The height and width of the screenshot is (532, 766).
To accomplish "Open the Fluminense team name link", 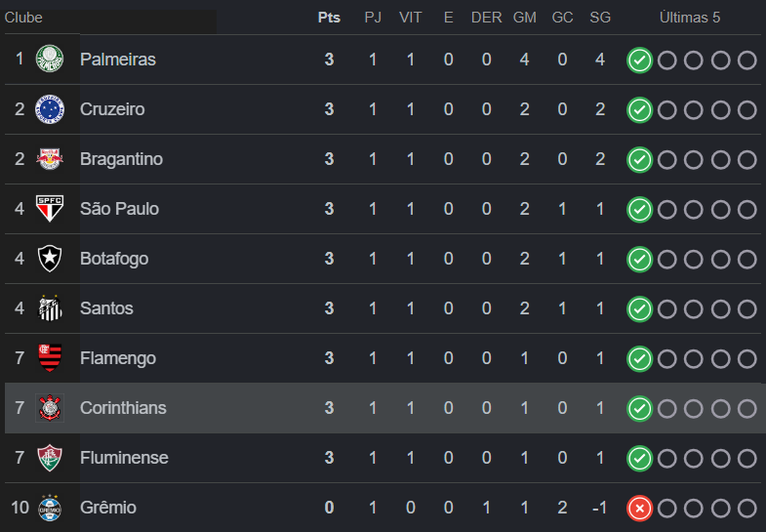I will [x=124, y=458].
